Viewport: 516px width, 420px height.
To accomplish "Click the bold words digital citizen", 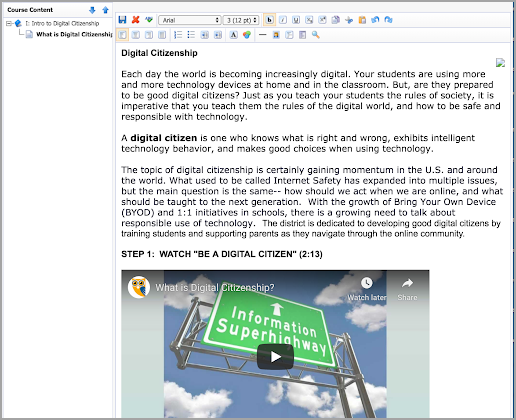I will click(164, 138).
